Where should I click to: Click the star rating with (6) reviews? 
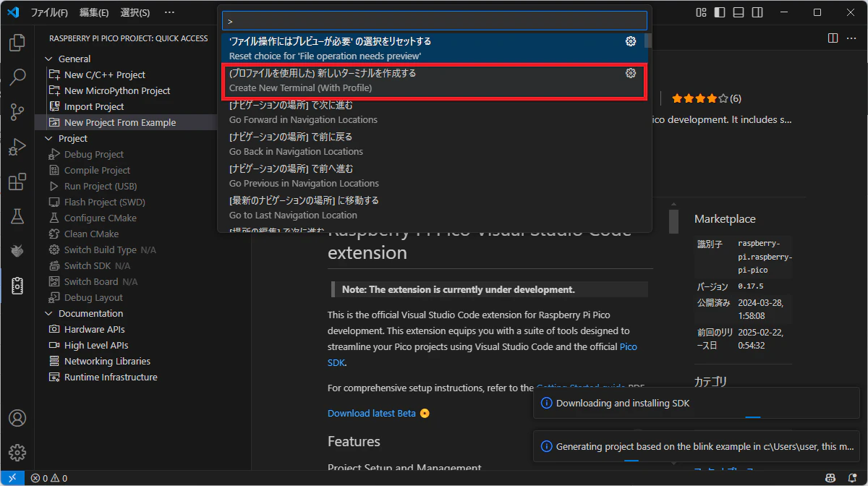click(706, 98)
